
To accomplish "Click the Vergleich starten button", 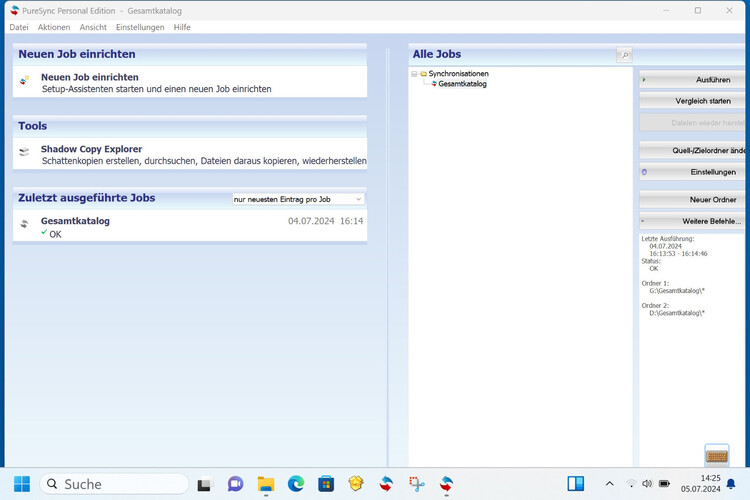I will [x=692, y=101].
